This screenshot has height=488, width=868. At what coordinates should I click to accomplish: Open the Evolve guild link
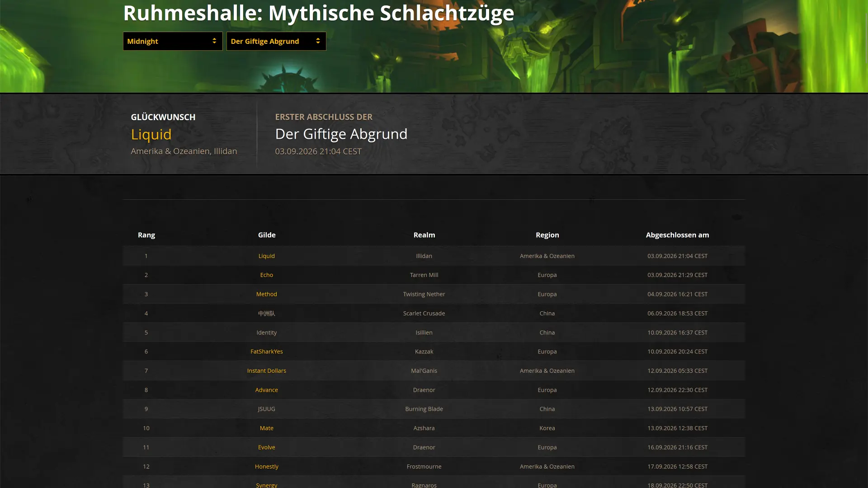point(266,447)
